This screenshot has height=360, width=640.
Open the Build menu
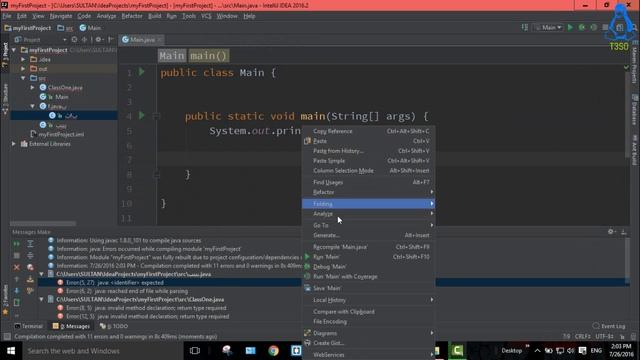(x=154, y=16)
